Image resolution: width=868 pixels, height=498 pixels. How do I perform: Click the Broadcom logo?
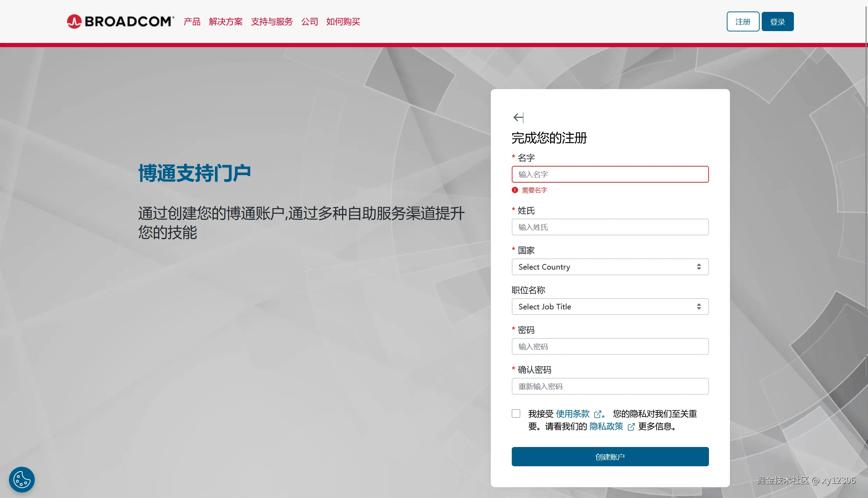121,22
